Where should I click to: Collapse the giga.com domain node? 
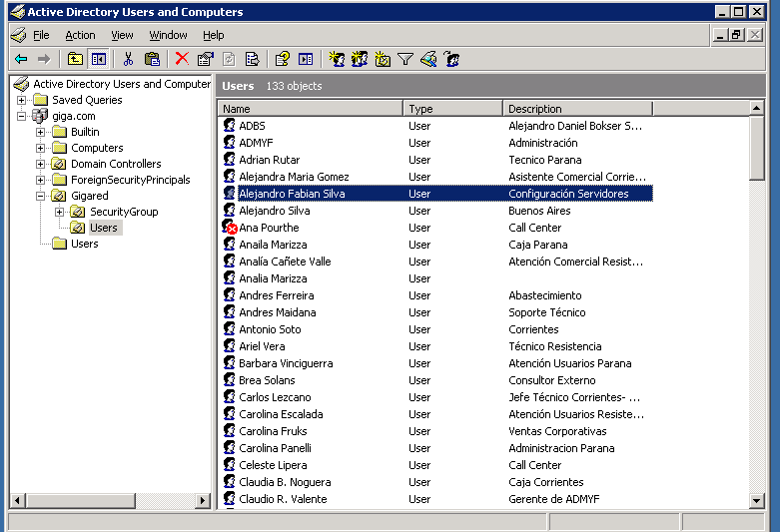(x=22, y=116)
